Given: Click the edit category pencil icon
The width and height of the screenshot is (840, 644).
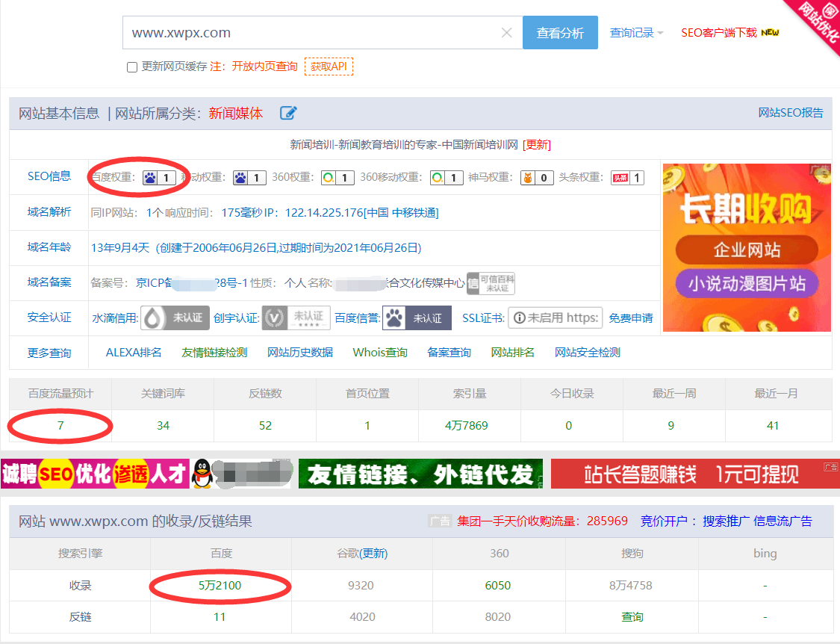Looking at the screenshot, I should click(x=288, y=113).
